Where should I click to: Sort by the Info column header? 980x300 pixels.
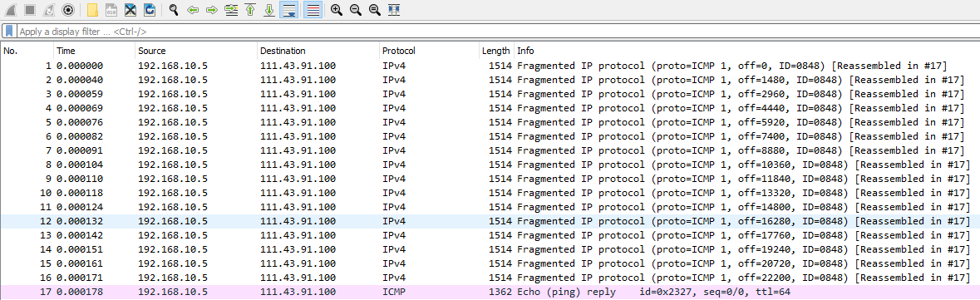click(747, 51)
